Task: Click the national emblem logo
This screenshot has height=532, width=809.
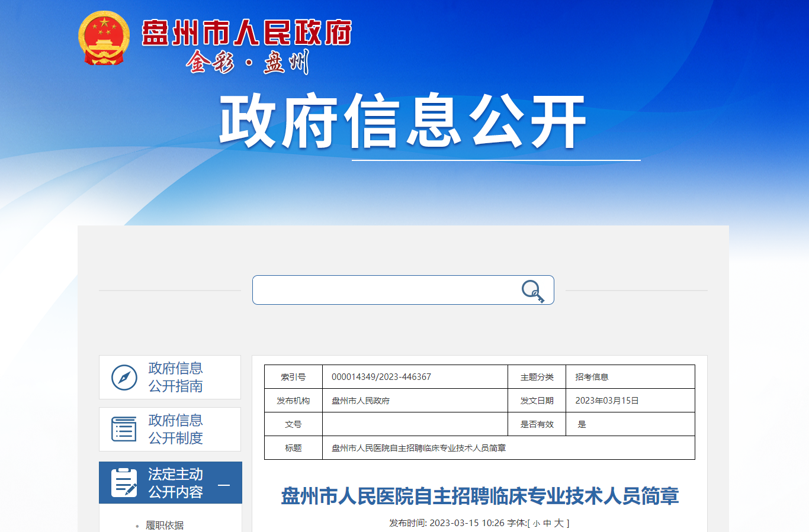Action: pyautogui.click(x=104, y=38)
